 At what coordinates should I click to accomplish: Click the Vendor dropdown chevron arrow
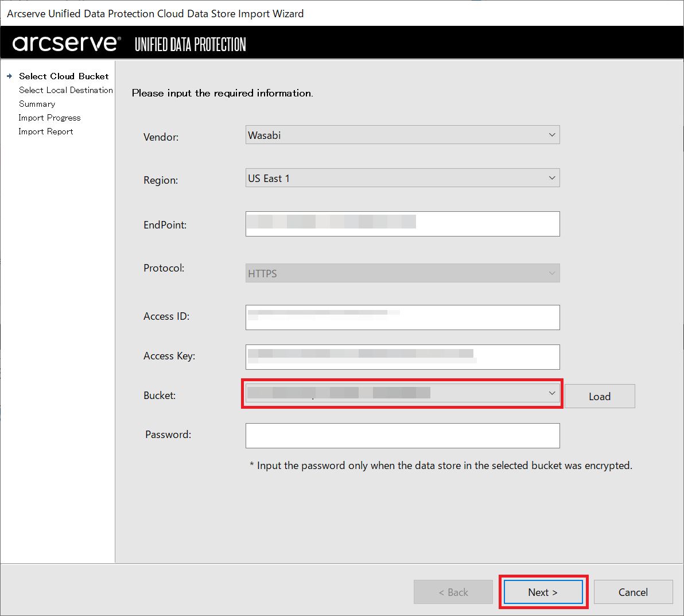[x=552, y=134]
